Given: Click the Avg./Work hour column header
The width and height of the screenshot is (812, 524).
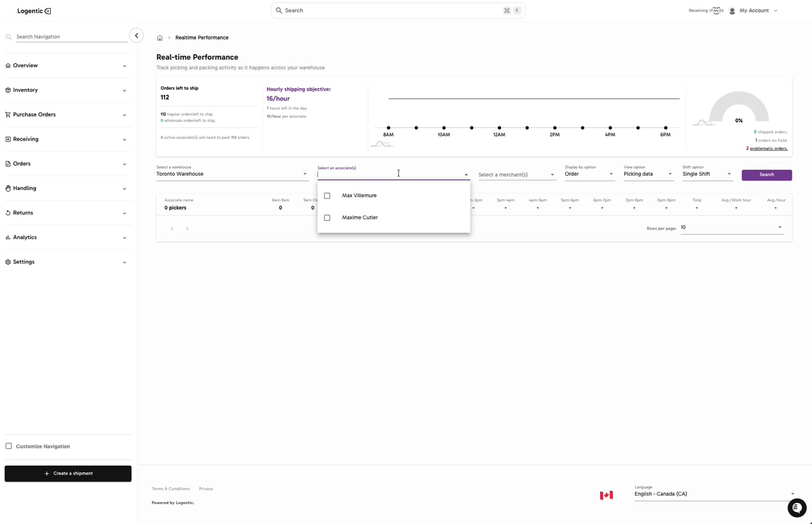Looking at the screenshot, I should [736, 200].
